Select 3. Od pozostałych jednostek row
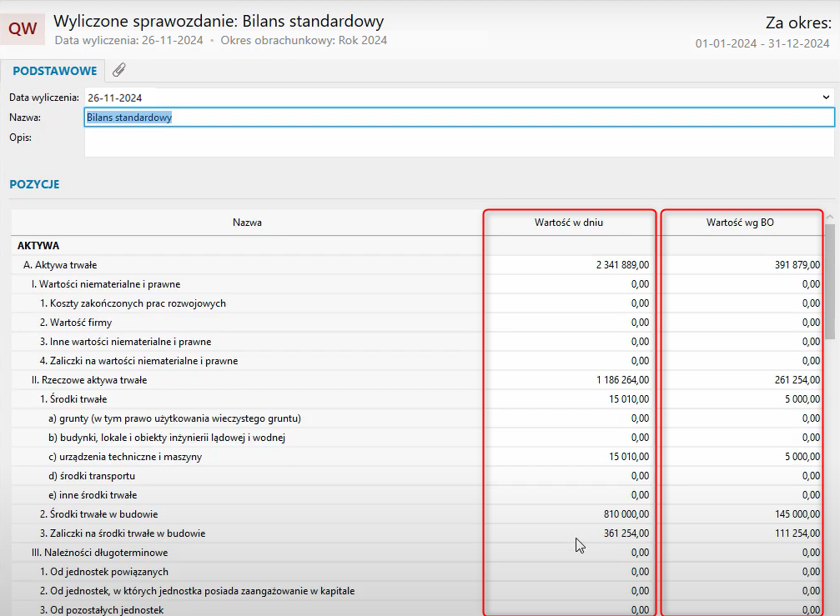The image size is (840, 616). click(417, 609)
